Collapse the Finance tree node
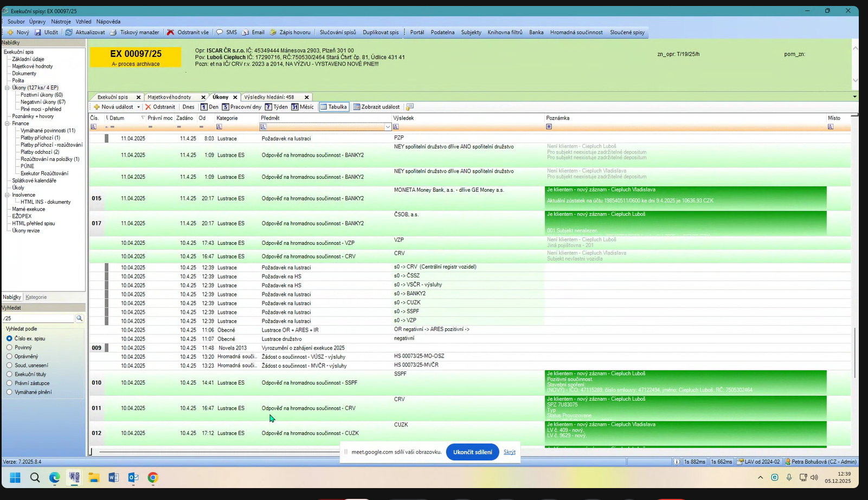 click(8, 124)
